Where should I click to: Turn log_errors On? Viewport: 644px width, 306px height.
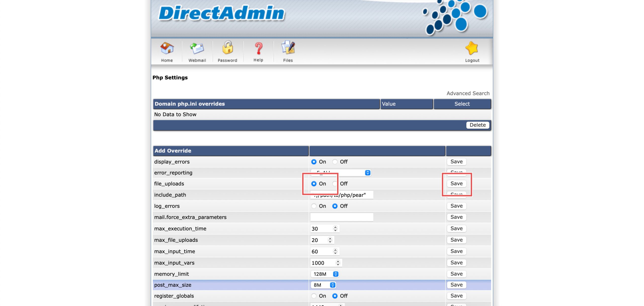pos(314,206)
